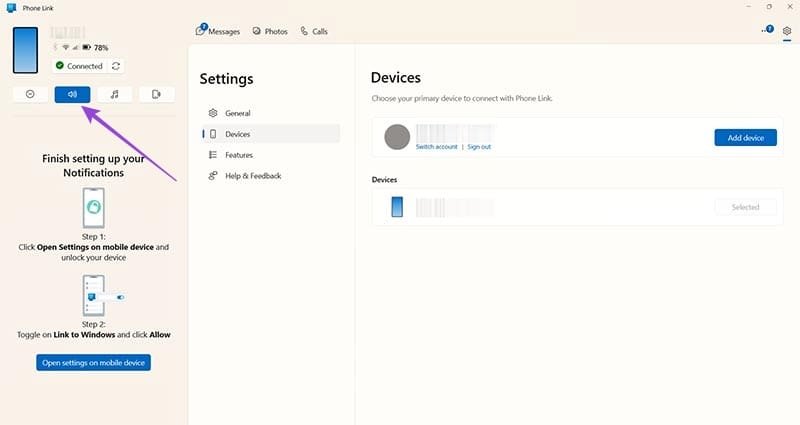
Task: Click the Connected status button
Action: [80, 66]
